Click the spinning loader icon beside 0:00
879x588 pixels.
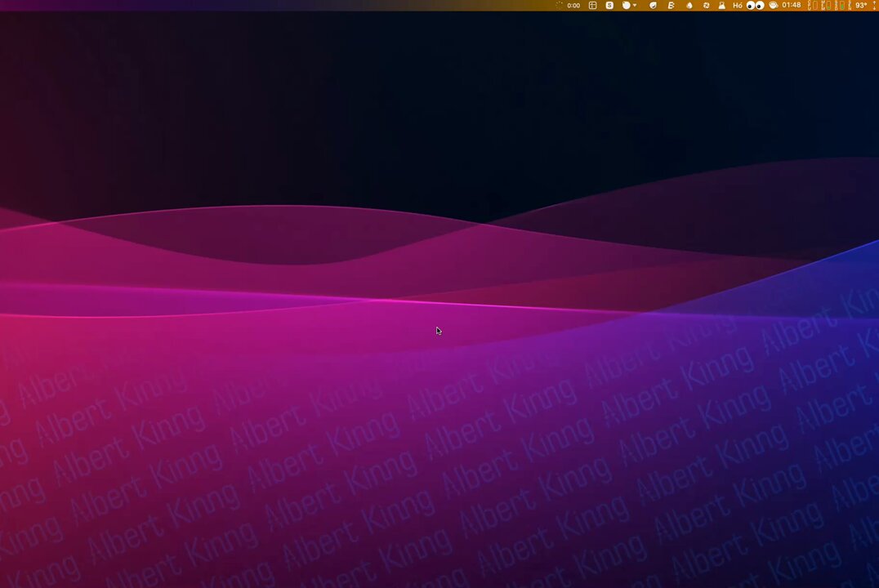[x=560, y=6]
